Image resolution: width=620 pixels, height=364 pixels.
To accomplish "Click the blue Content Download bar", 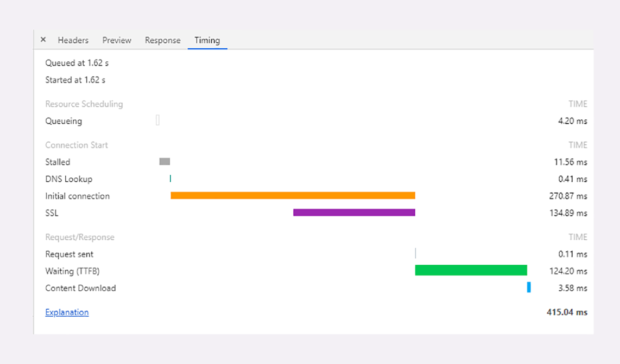I will (x=529, y=288).
